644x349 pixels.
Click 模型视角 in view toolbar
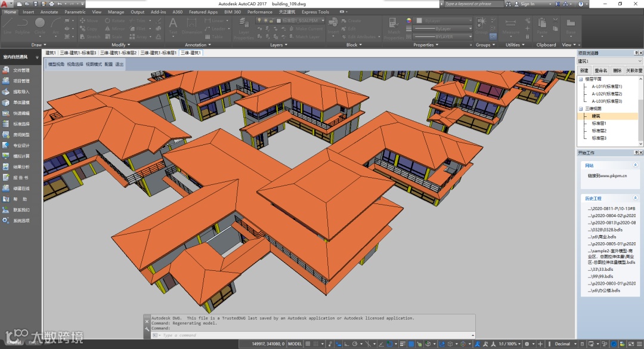coord(56,64)
